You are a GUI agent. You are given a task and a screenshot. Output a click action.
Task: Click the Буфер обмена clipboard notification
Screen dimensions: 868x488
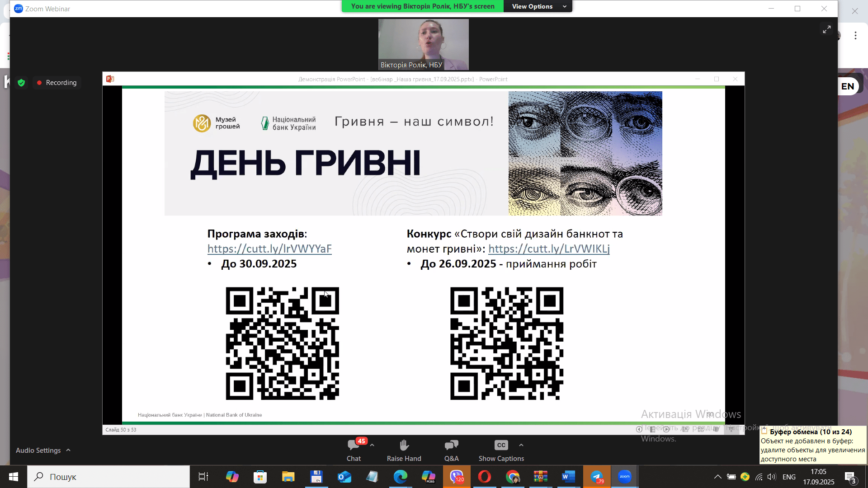(x=813, y=445)
